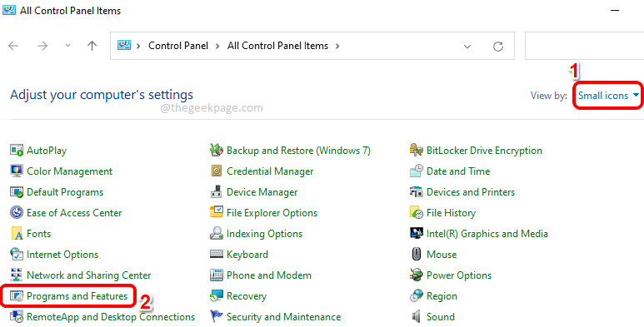This screenshot has height=327, width=644.
Task: Open Programs and Features link
Action: coord(77,296)
